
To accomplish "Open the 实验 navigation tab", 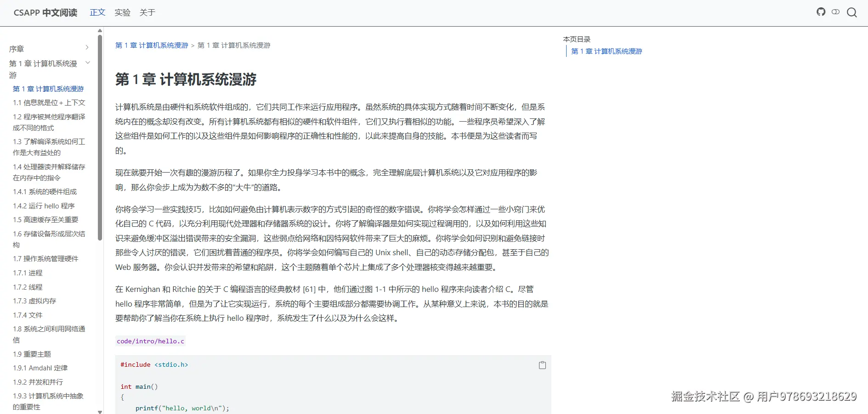I will (122, 12).
